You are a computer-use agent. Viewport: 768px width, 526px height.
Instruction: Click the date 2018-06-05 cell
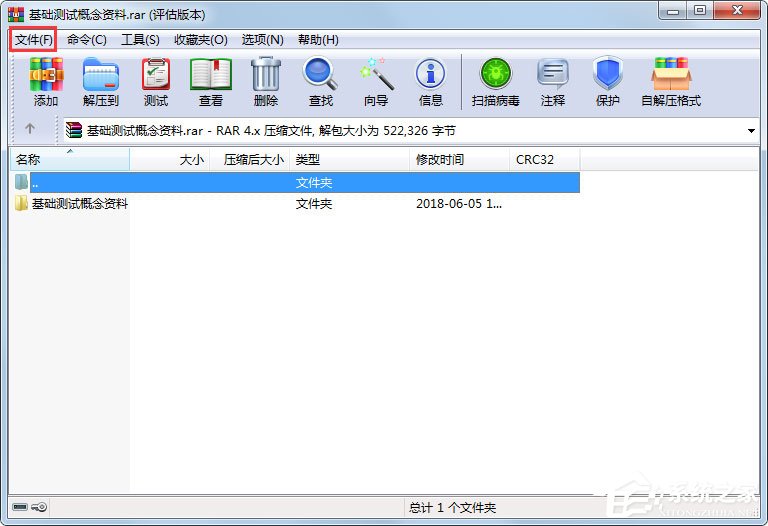[x=459, y=204]
